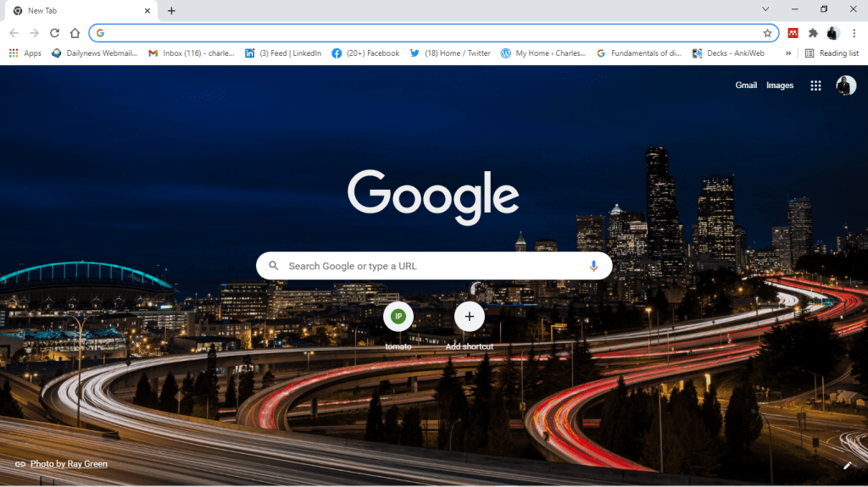
Task: Click the browser Back arrow
Action: coord(14,33)
